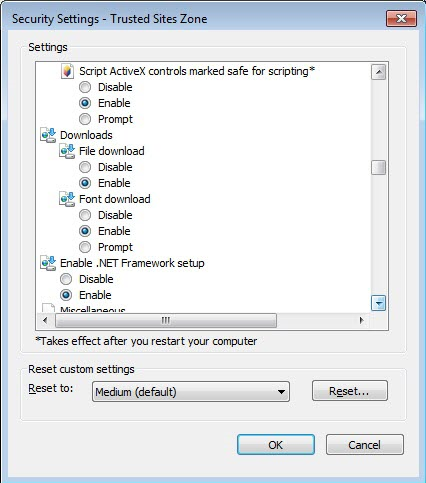Click the Reset... button
The width and height of the screenshot is (426, 483).
(350, 391)
